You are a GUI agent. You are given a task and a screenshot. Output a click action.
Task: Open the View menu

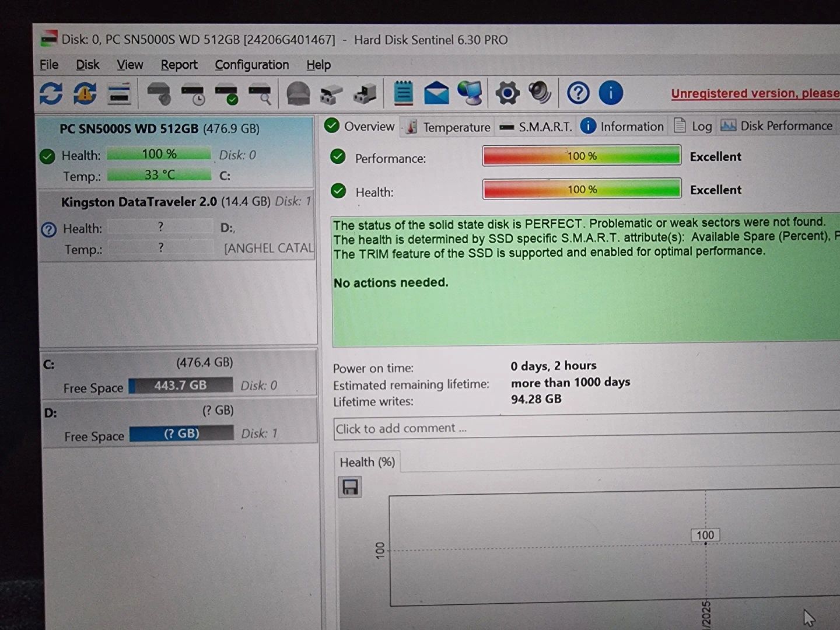[129, 65]
